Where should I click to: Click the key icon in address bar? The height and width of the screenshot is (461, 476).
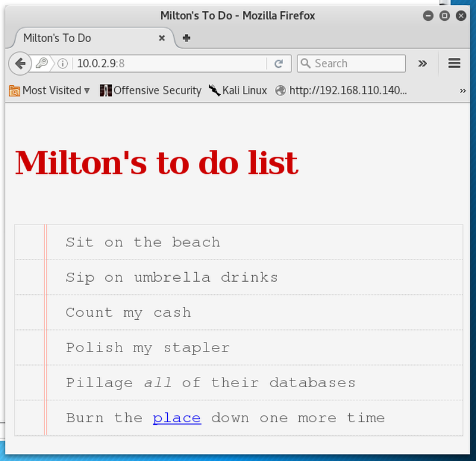click(x=42, y=64)
